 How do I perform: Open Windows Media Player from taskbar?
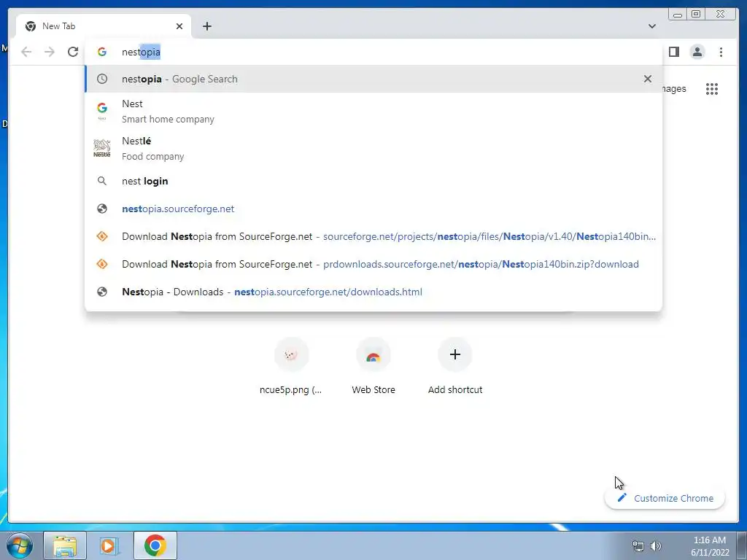(x=109, y=545)
